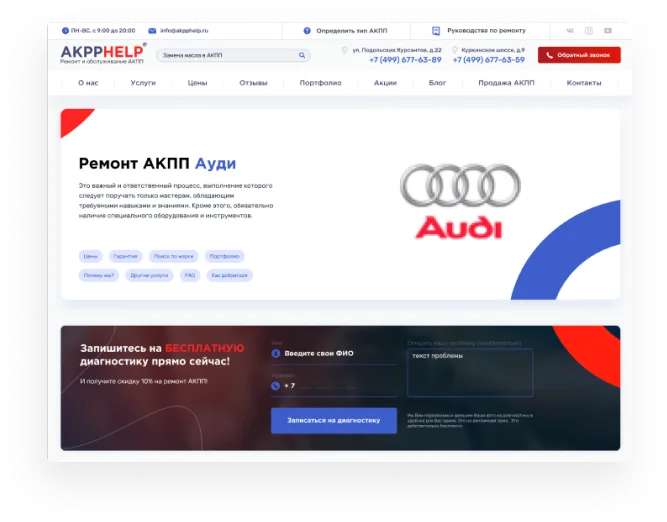Click the VK social icon
667x522 pixels.
(x=570, y=31)
